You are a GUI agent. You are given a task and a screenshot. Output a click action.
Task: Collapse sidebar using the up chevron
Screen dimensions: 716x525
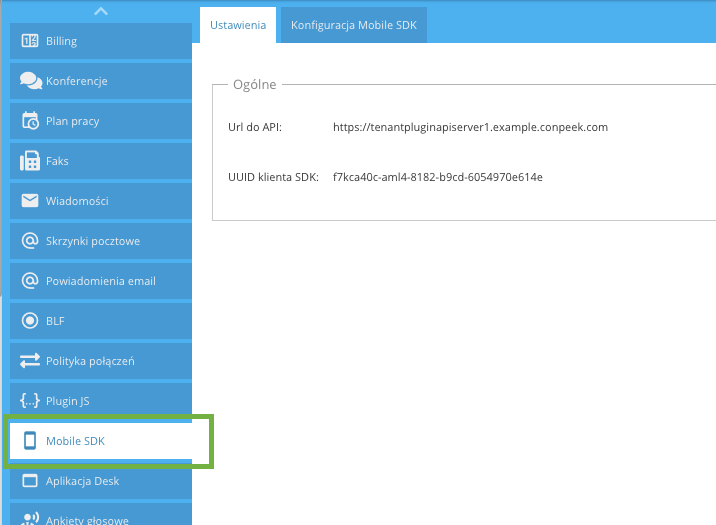pyautogui.click(x=101, y=11)
